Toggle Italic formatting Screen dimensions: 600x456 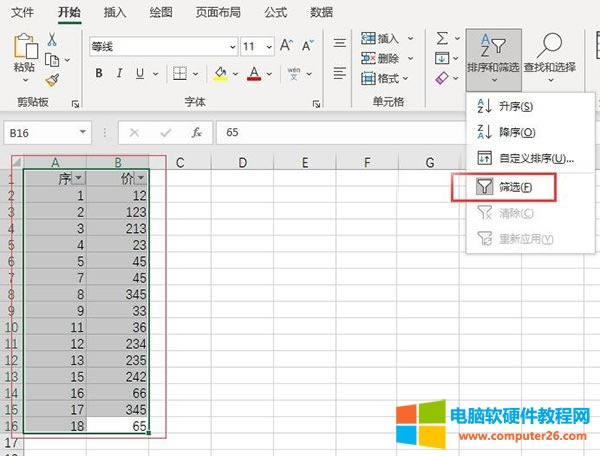[x=120, y=73]
